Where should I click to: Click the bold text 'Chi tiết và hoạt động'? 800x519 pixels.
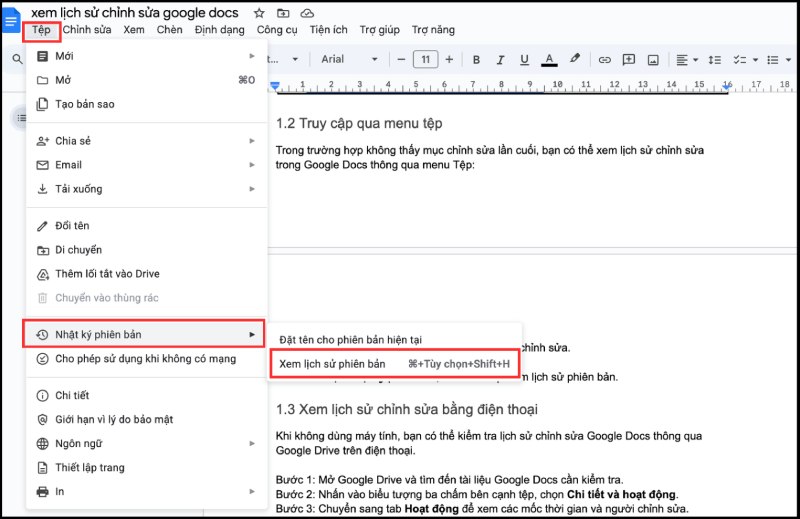pyautogui.click(x=622, y=495)
